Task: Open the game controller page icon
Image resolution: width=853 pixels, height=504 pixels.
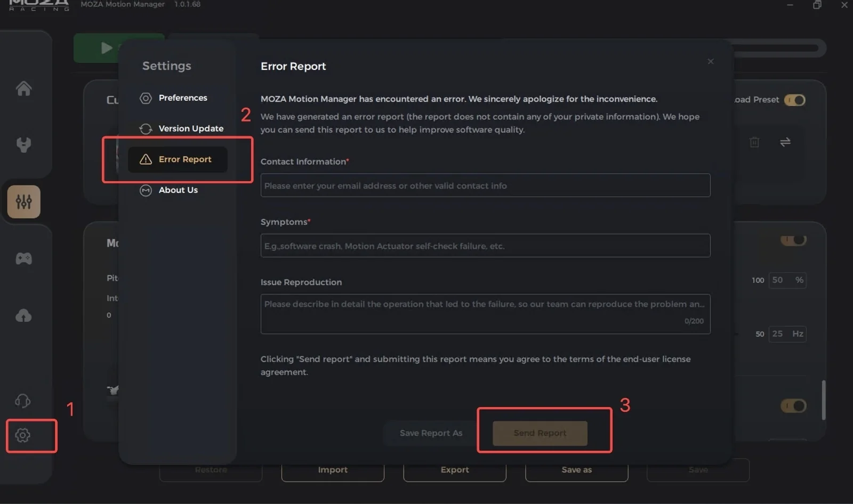Action: 23,259
